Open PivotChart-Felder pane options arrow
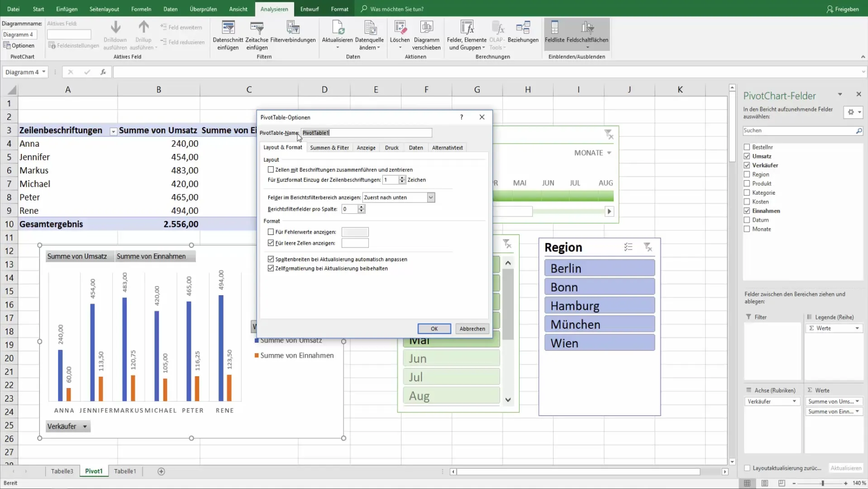The image size is (868, 489). [x=840, y=95]
